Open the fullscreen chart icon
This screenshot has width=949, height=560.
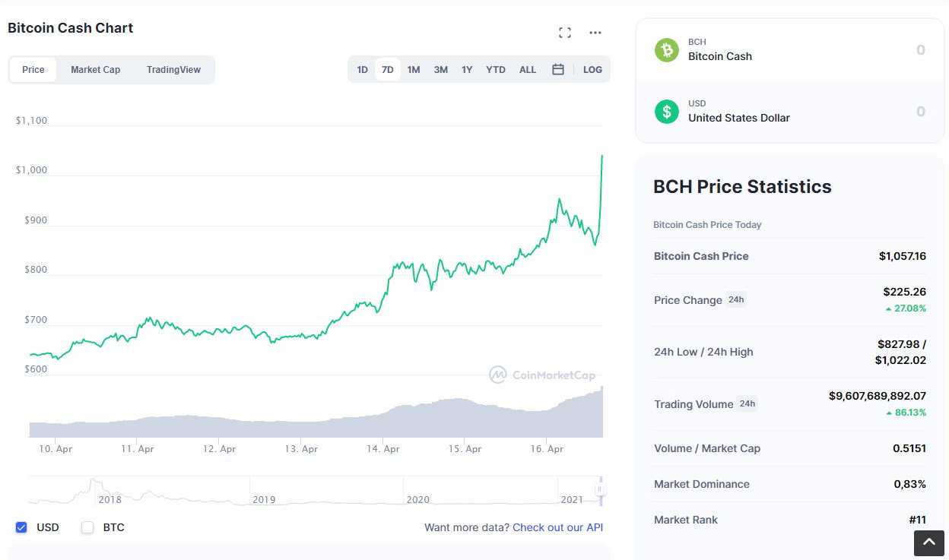click(x=564, y=33)
